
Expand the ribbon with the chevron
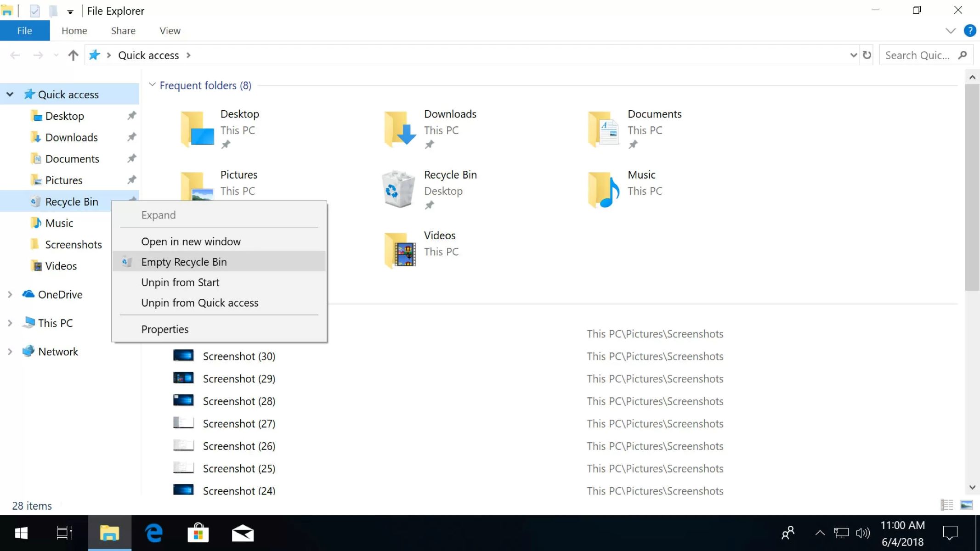[x=951, y=31]
